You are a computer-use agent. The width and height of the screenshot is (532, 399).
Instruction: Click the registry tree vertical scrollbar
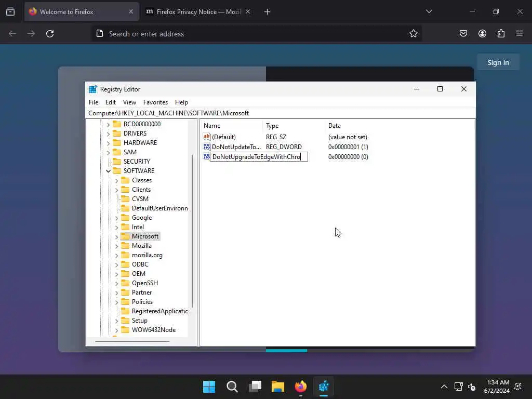tap(192, 231)
